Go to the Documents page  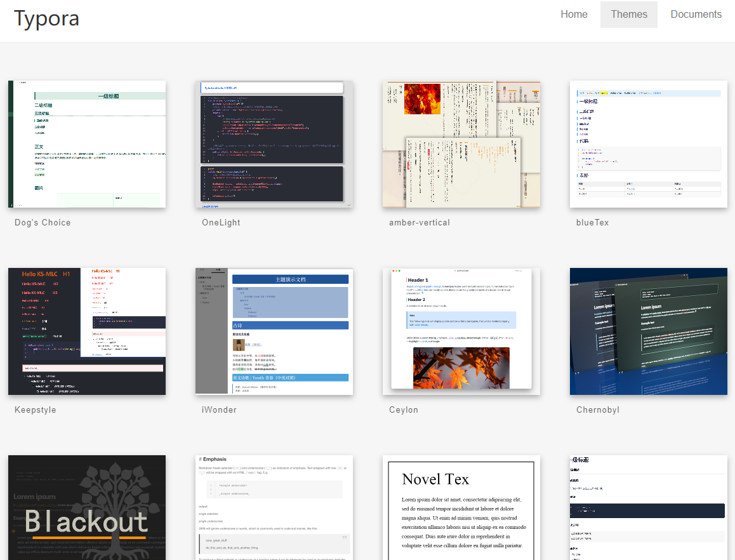pyautogui.click(x=696, y=15)
